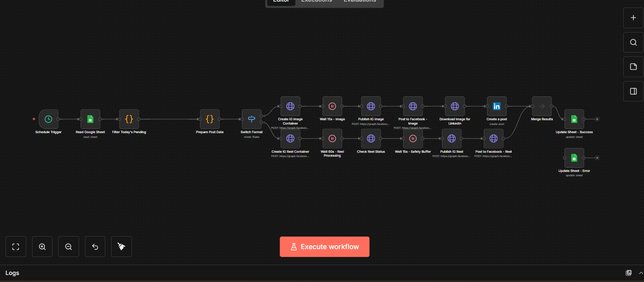The width and height of the screenshot is (644, 282).
Task: Open the Wait 15s - Safety Buffer node
Action: pyautogui.click(x=413, y=139)
